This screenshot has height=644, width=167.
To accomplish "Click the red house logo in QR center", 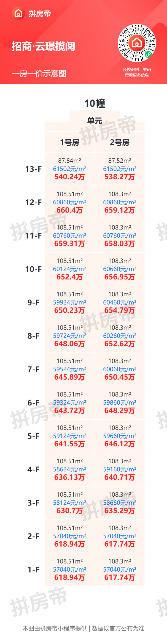I will 137,43.
